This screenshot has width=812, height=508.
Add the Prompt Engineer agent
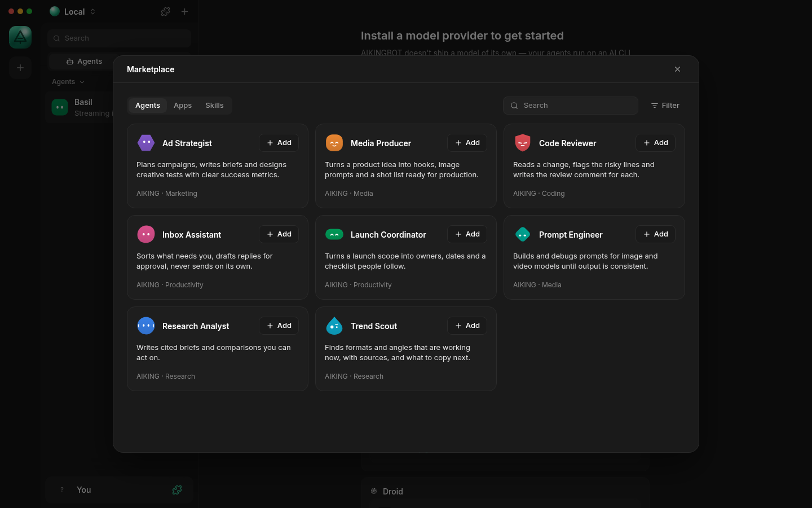(656, 234)
